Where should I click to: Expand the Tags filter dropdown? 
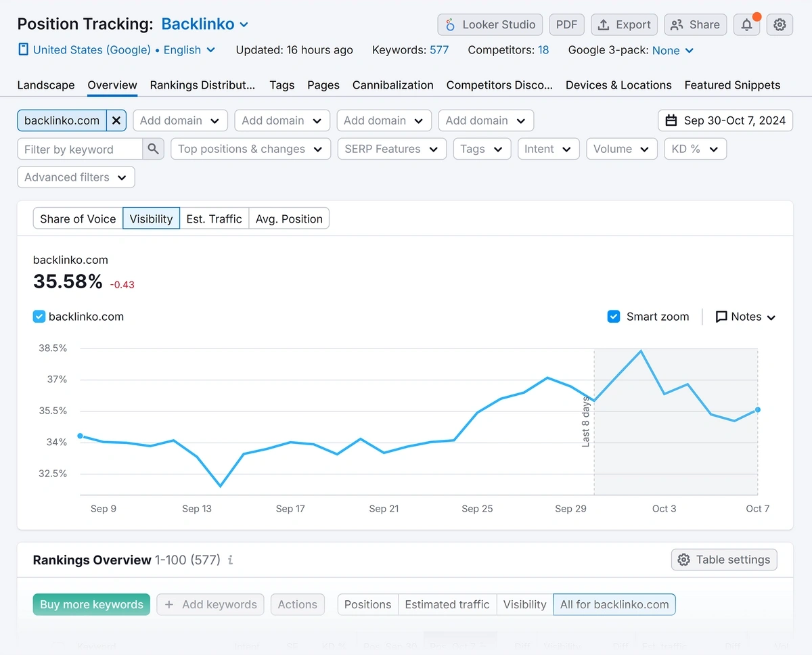click(x=481, y=149)
